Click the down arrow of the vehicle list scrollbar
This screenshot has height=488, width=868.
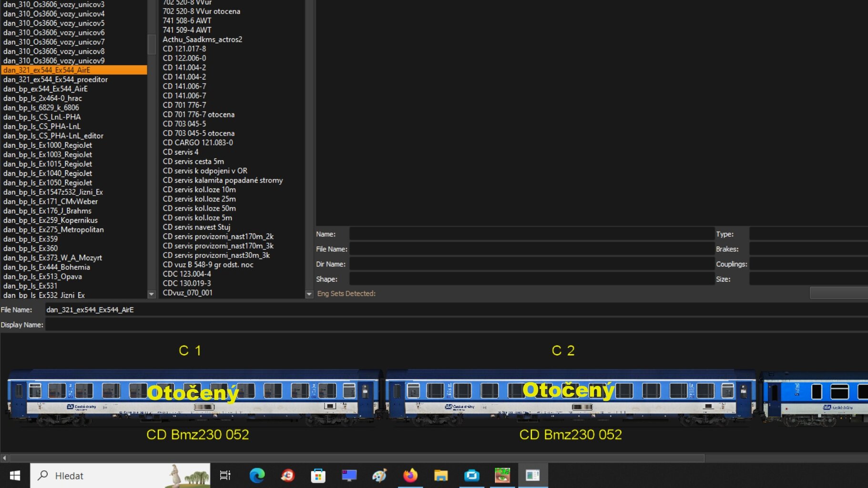(x=309, y=294)
